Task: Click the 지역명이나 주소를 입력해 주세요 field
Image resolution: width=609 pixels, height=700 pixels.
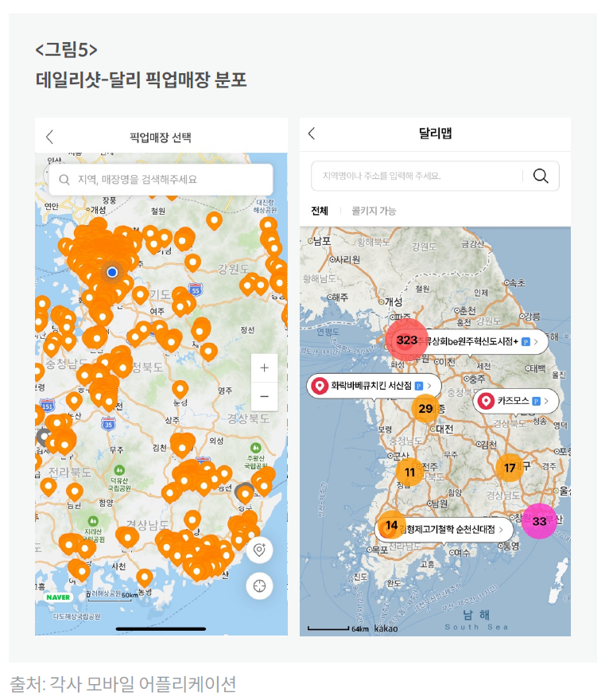Action: pyautogui.click(x=417, y=176)
